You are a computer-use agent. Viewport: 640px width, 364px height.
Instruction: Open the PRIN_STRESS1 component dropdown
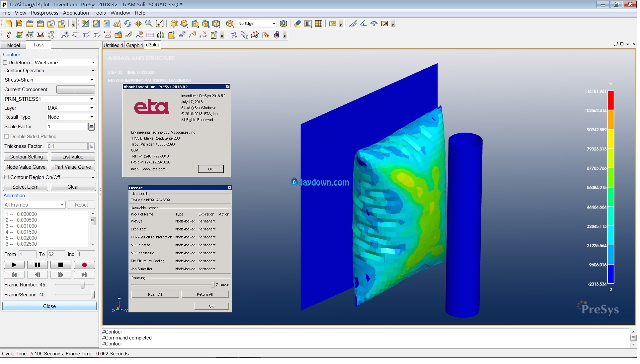coord(49,99)
